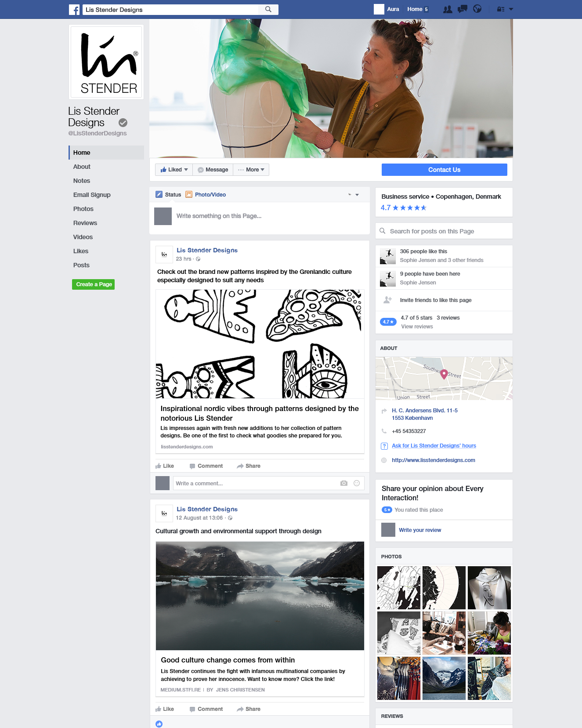Open messages icon in top bar

tap(463, 9)
